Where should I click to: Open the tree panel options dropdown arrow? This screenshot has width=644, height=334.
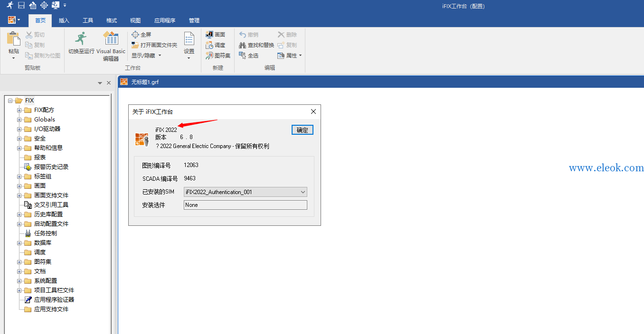pyautogui.click(x=100, y=83)
